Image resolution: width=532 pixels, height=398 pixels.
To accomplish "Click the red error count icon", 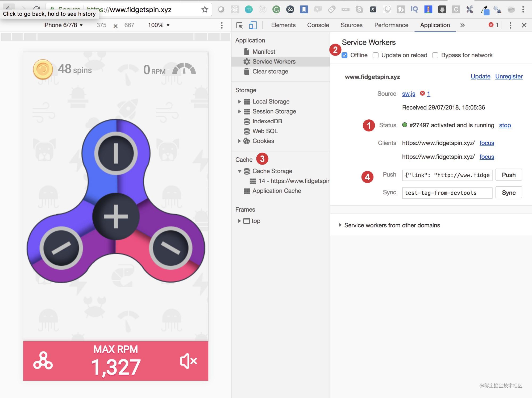I will click(x=491, y=25).
